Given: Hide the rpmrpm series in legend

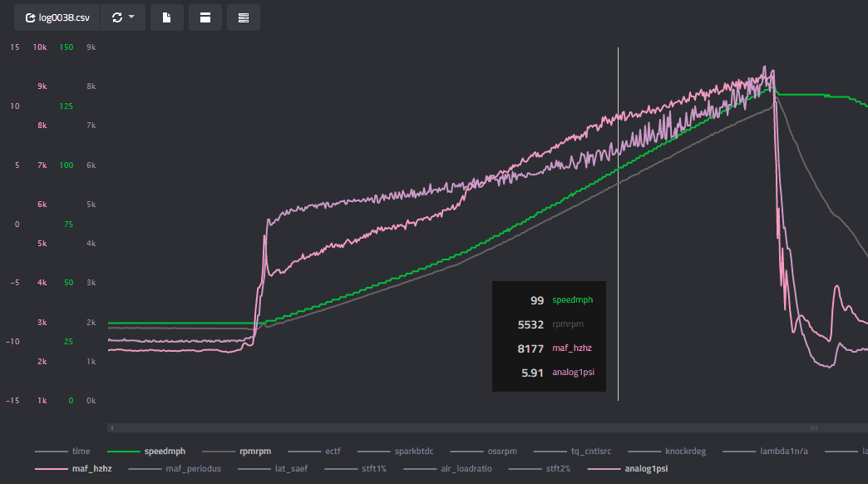Looking at the screenshot, I should (x=237, y=452).
